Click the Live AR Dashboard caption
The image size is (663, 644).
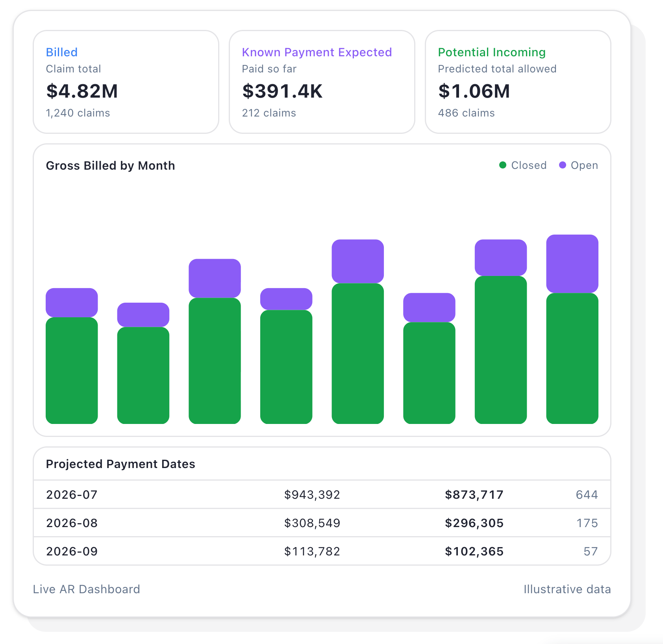pos(87,589)
